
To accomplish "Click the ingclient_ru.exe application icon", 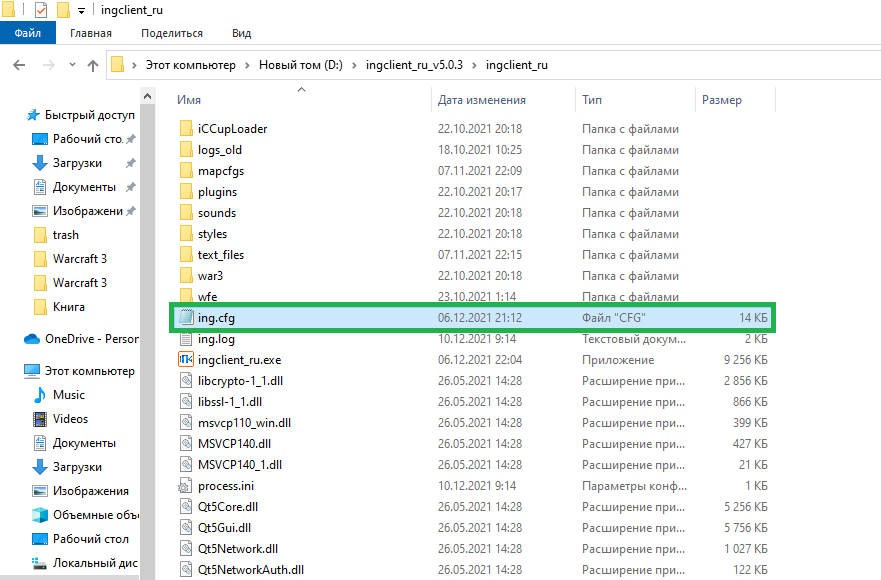I will pyautogui.click(x=185, y=359).
